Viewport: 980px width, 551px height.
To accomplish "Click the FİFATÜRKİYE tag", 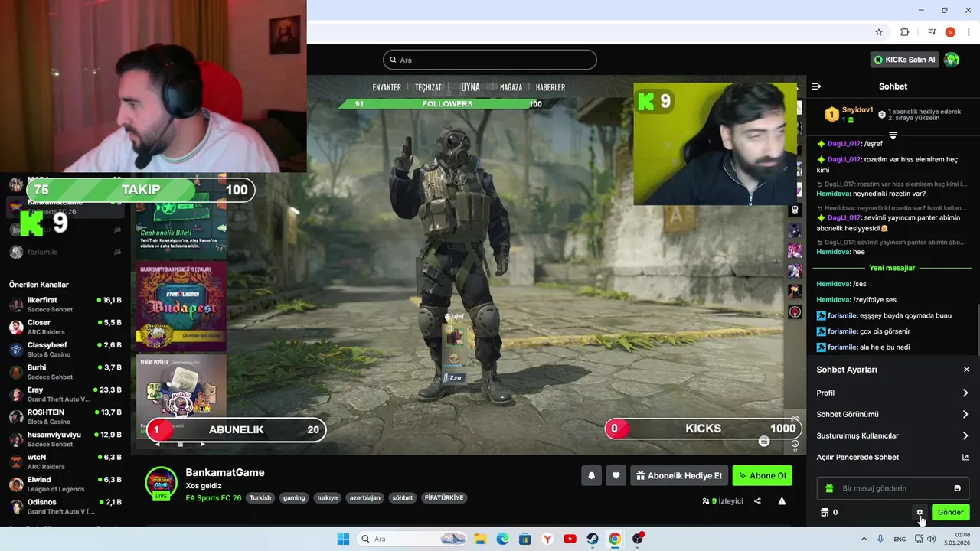I will pos(444,498).
